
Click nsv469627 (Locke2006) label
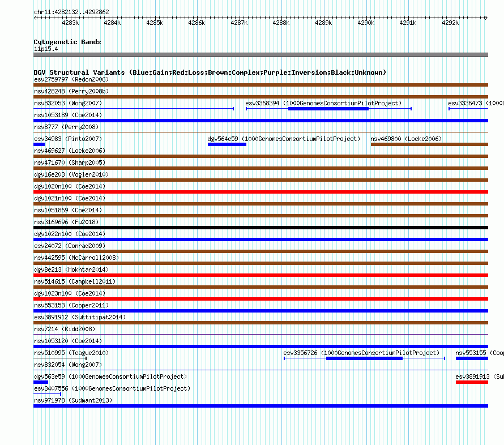click(70, 151)
